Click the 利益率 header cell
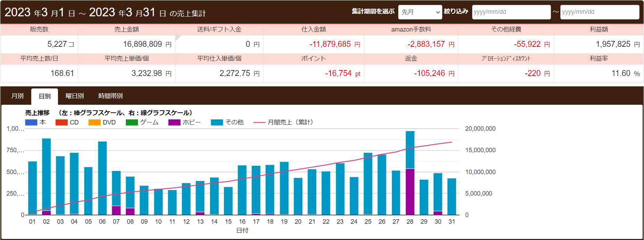644x240 pixels. coord(599,59)
